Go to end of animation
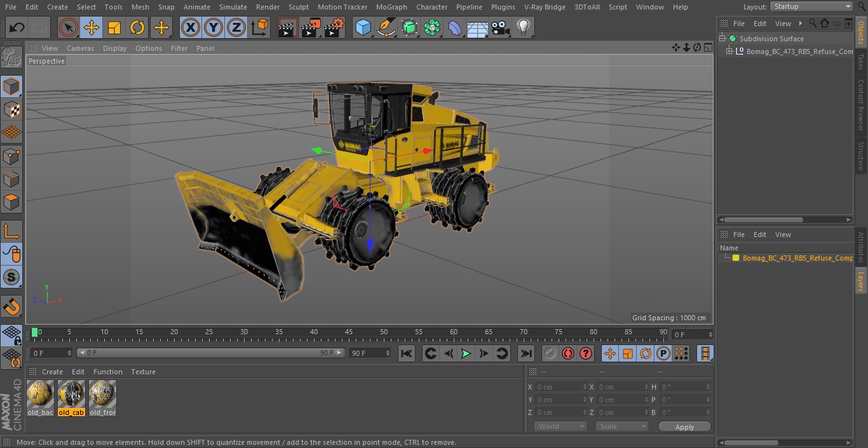The height and width of the screenshot is (448, 868). pos(526,353)
